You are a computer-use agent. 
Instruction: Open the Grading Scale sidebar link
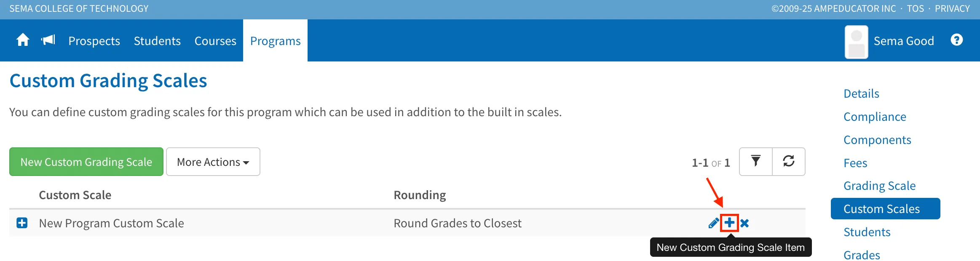point(879,186)
